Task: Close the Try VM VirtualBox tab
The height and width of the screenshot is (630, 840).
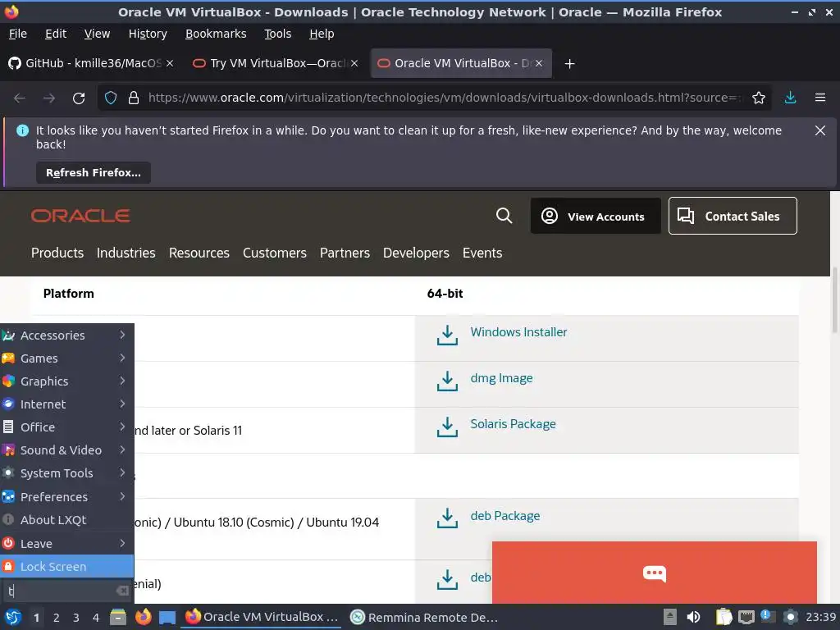Action: pos(354,63)
